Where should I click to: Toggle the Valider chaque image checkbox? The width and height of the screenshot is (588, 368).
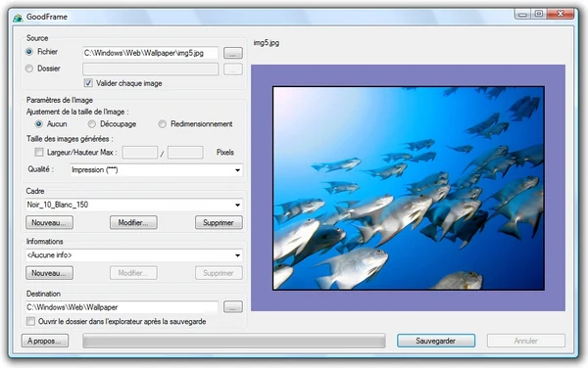tap(88, 83)
